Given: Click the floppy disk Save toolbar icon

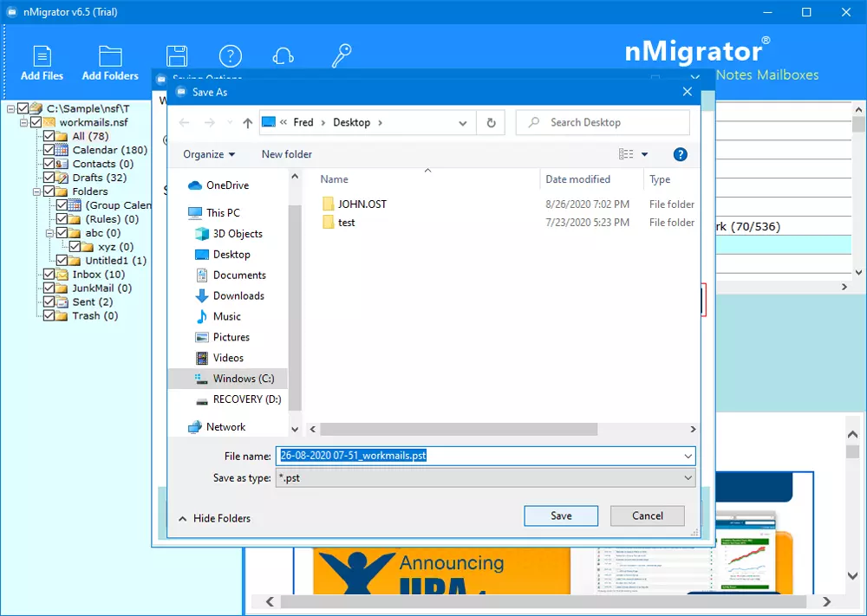Looking at the screenshot, I should tap(176, 55).
